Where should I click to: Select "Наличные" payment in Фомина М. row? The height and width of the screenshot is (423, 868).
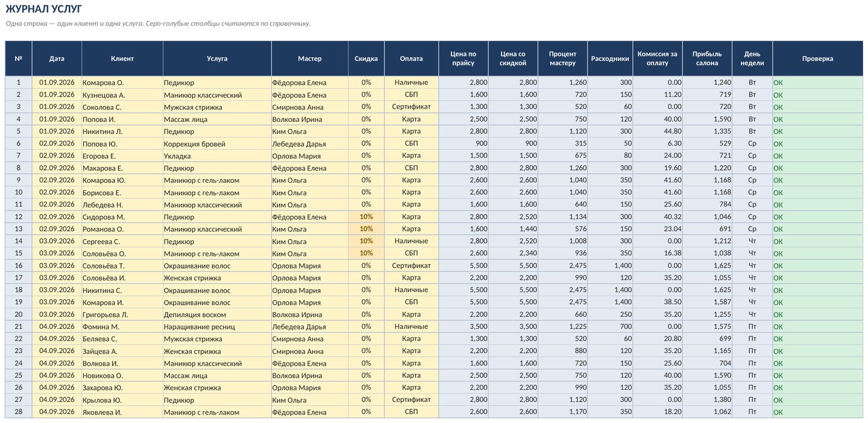point(411,326)
